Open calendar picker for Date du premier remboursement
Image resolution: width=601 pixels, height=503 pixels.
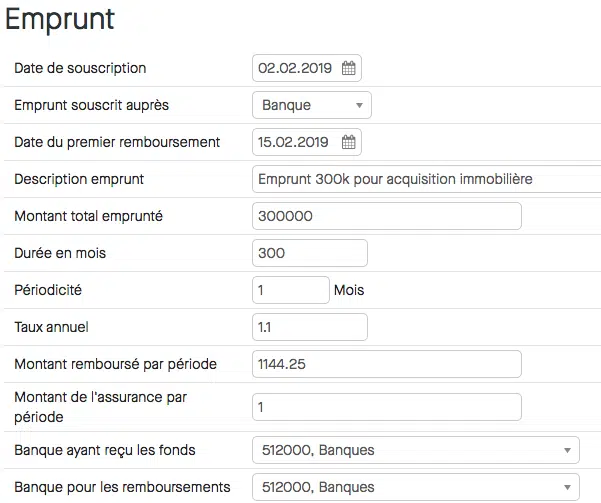[348, 142]
